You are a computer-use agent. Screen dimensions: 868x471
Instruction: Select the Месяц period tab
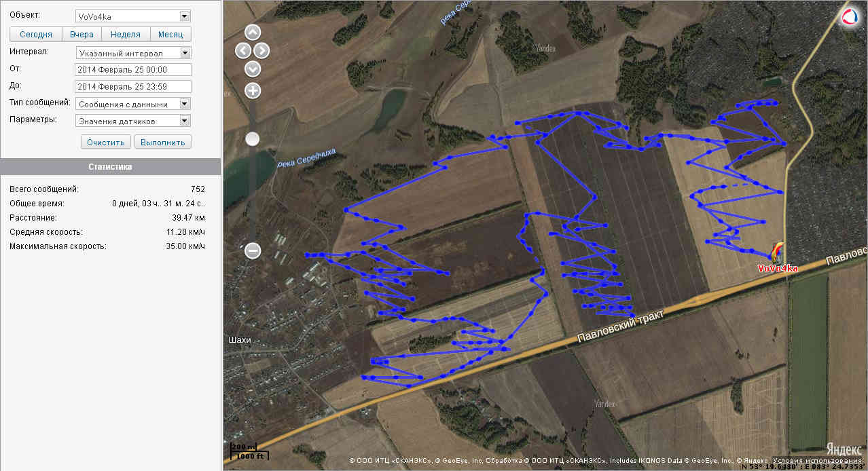click(x=170, y=34)
